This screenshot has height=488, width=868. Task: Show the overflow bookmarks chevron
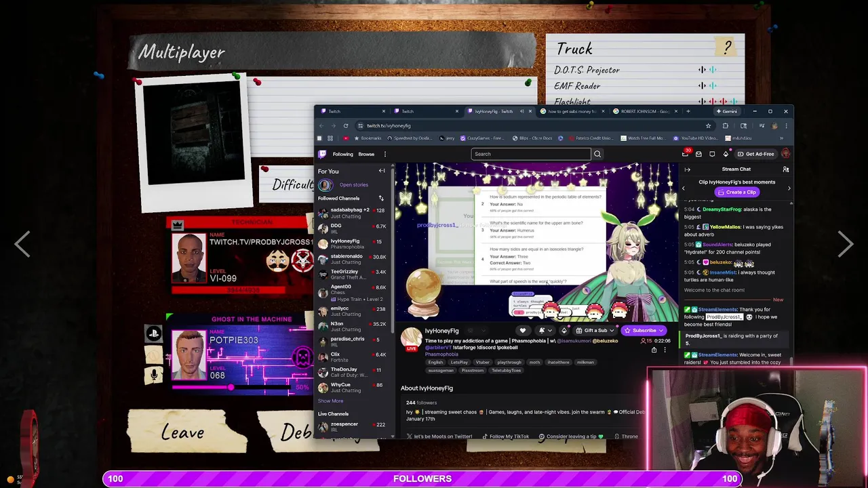(782, 138)
